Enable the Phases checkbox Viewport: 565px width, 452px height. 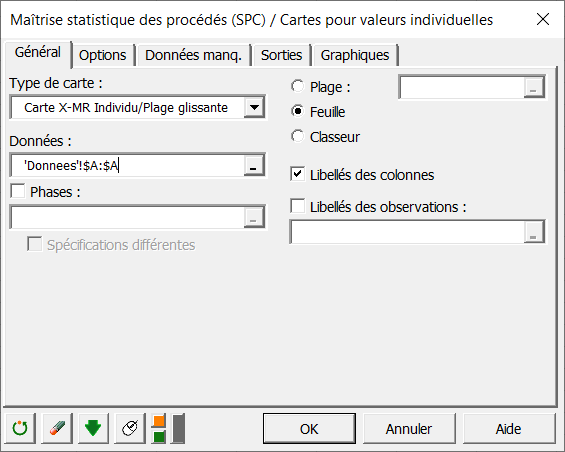click(x=18, y=191)
